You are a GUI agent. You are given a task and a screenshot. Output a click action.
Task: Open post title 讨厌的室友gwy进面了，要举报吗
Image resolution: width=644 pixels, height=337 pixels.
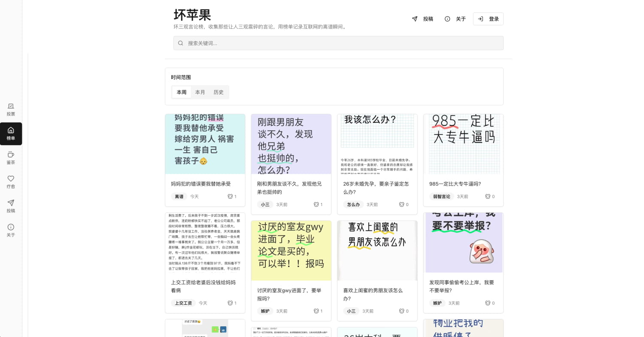pyautogui.click(x=289, y=294)
